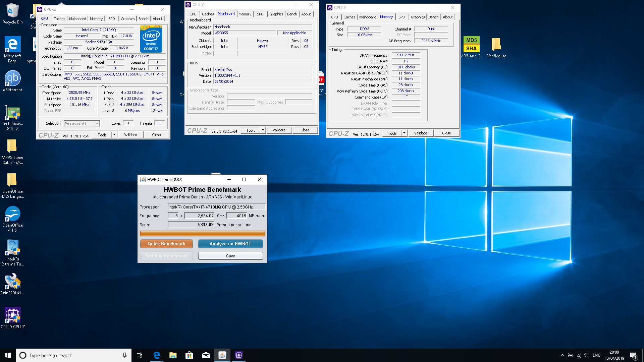The height and width of the screenshot is (362, 644).
Task: Click the 2,534.04 MHz frequency field
Action: [199, 216]
